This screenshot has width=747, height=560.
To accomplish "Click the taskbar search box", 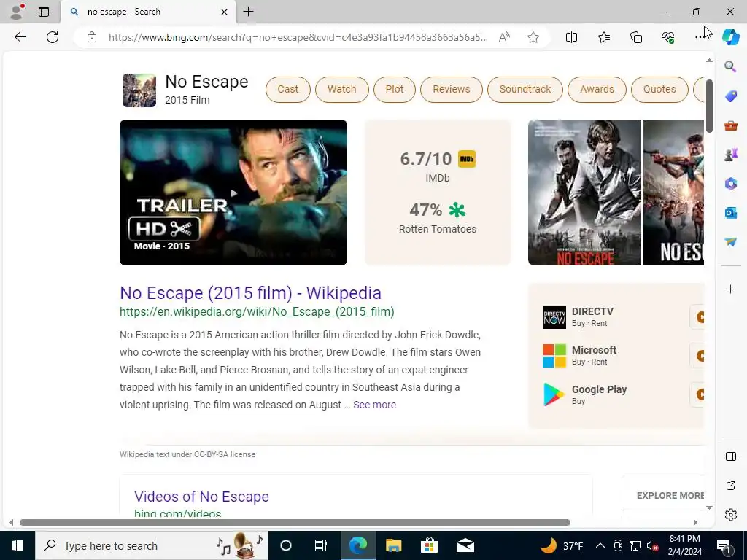I will (x=152, y=545).
